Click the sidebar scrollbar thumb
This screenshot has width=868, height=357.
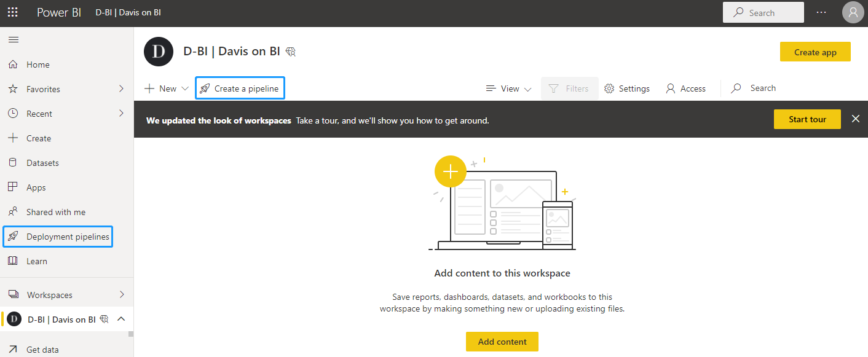pyautogui.click(x=130, y=335)
